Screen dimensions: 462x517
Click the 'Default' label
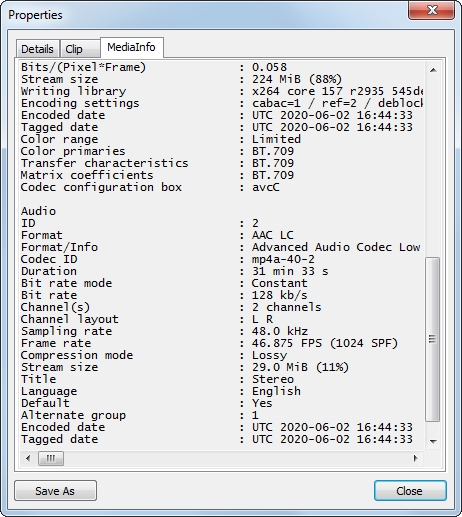pyautogui.click(x=45, y=403)
